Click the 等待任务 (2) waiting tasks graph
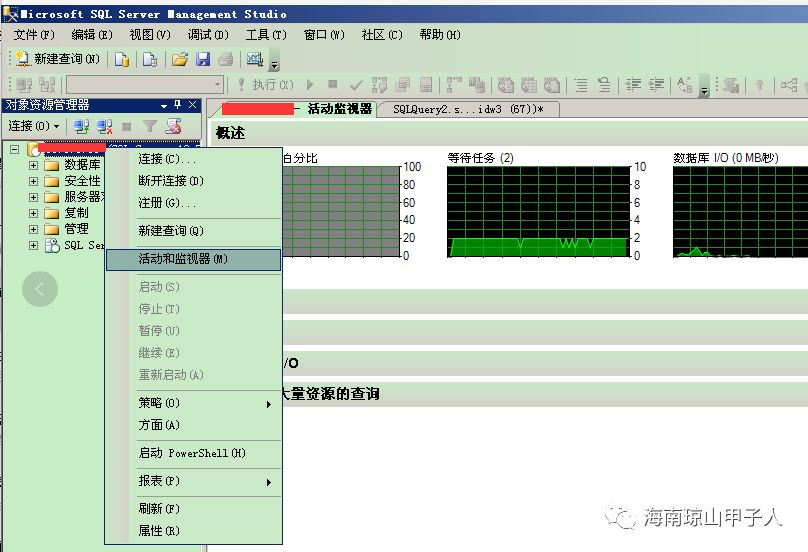 click(x=538, y=211)
